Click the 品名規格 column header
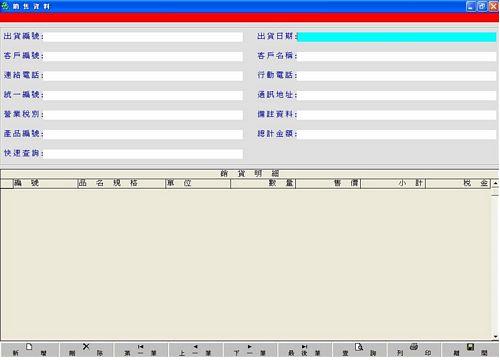 [x=121, y=183]
